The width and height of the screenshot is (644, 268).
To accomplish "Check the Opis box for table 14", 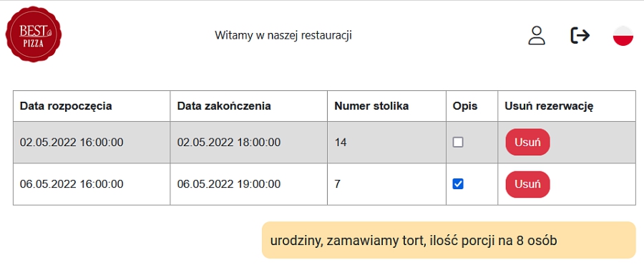I will [458, 142].
